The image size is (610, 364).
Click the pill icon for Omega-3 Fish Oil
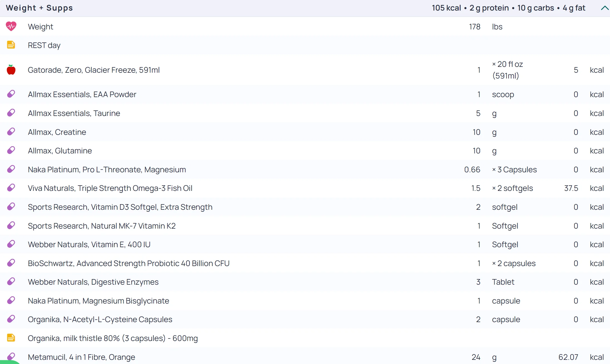tap(11, 188)
